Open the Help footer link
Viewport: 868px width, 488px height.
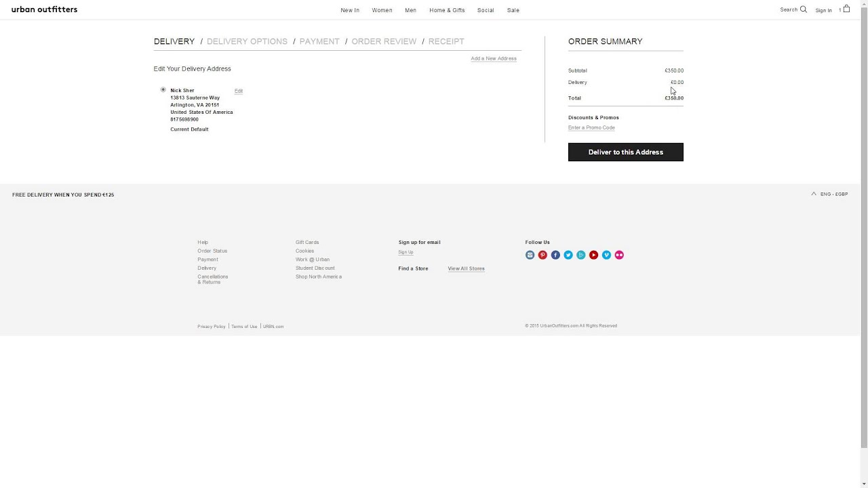(x=203, y=242)
